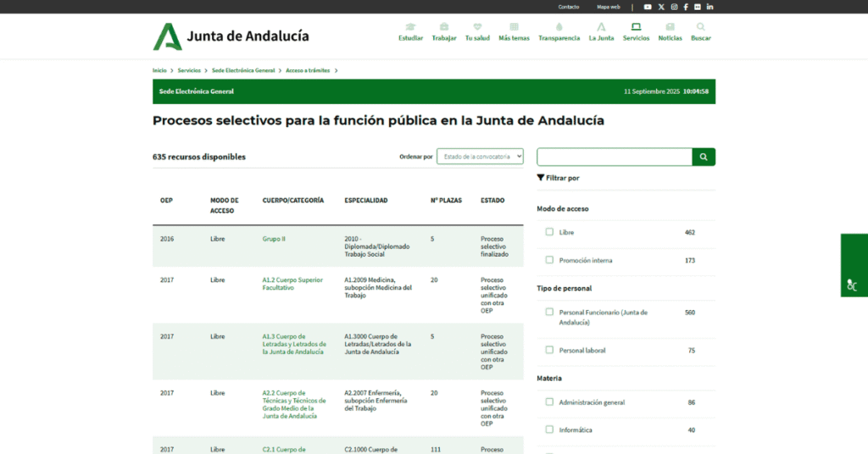Click the green magnifier search button
Image resolution: width=868 pixels, height=454 pixels.
(704, 157)
